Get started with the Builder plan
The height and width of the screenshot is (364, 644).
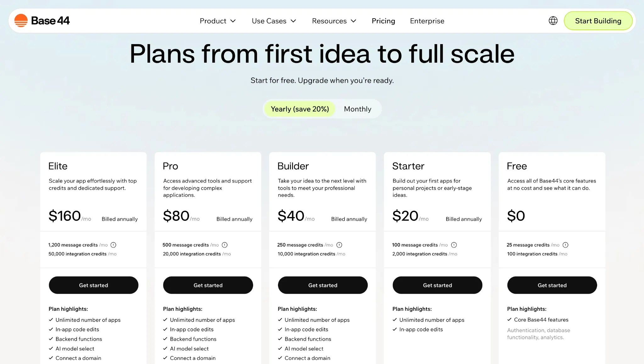[323, 285]
